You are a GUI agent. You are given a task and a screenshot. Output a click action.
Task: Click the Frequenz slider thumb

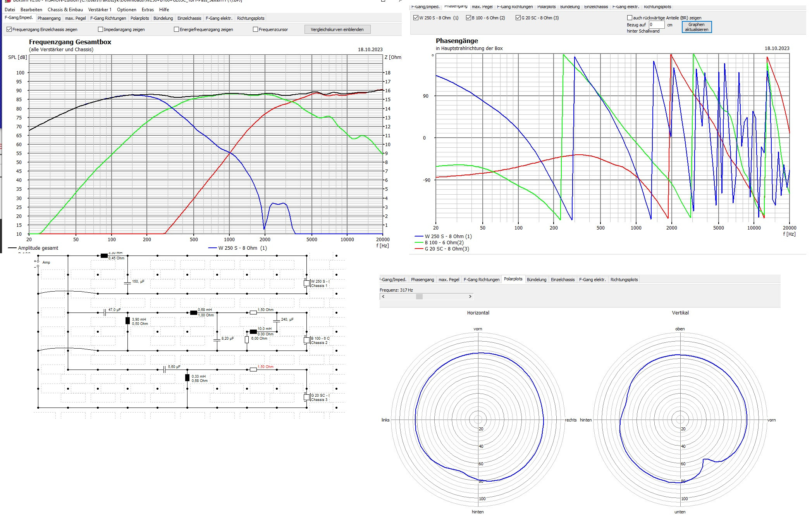(x=419, y=297)
